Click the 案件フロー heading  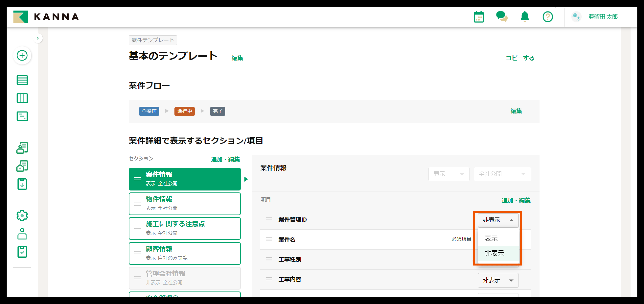149,86
